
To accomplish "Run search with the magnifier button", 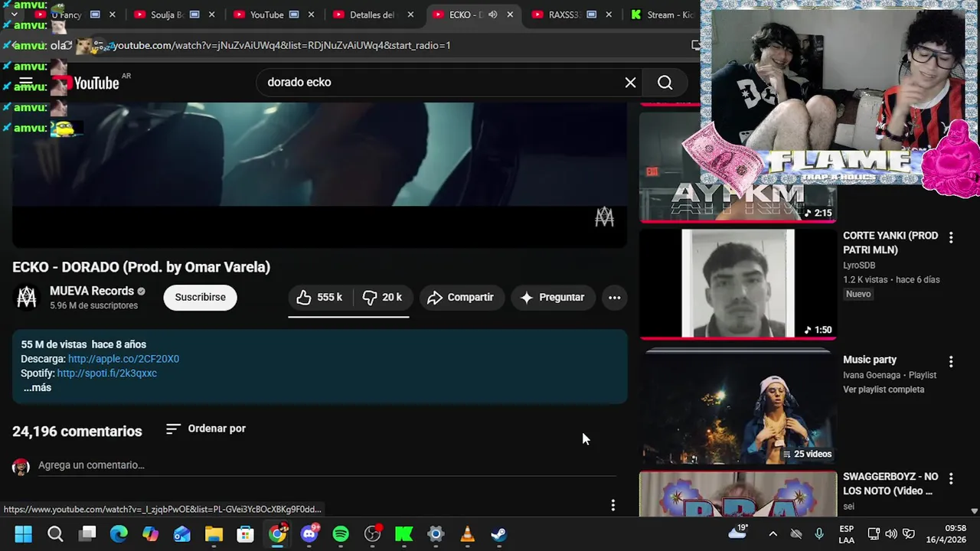I will coord(665,82).
